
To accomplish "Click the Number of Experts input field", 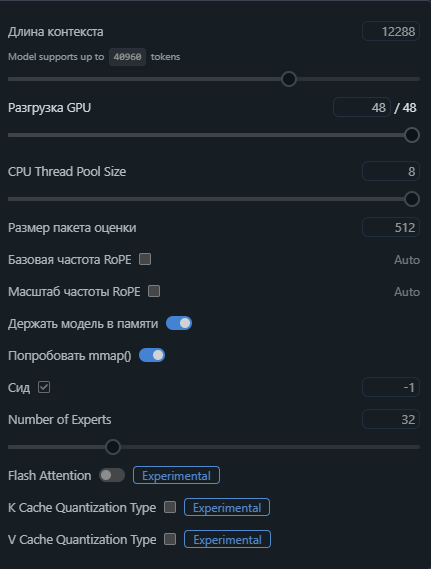I will 391,419.
